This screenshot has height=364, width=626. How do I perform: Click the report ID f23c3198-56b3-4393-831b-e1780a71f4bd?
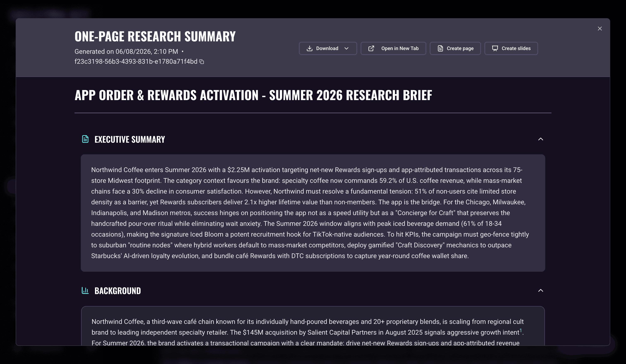pyautogui.click(x=136, y=62)
